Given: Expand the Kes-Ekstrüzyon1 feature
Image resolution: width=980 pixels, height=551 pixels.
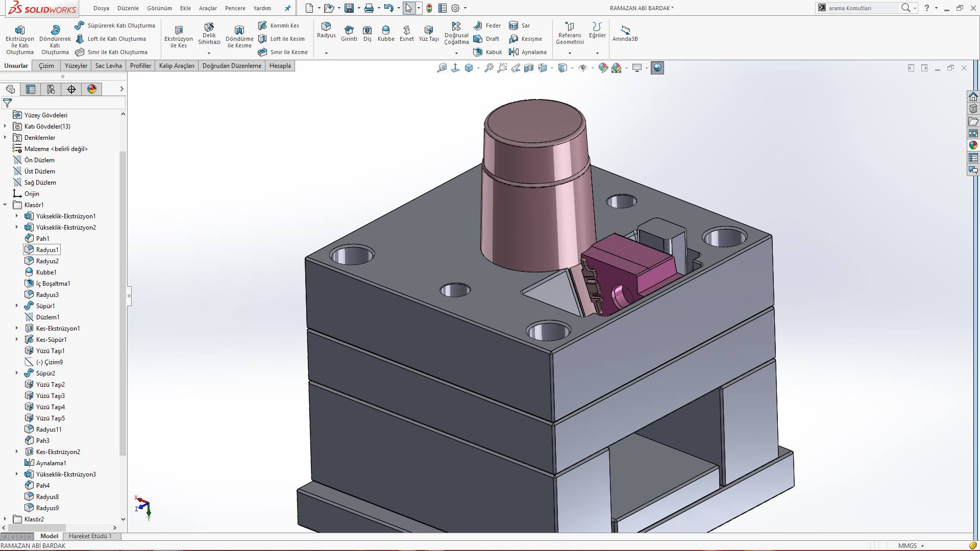Looking at the screenshot, I should pos(17,328).
